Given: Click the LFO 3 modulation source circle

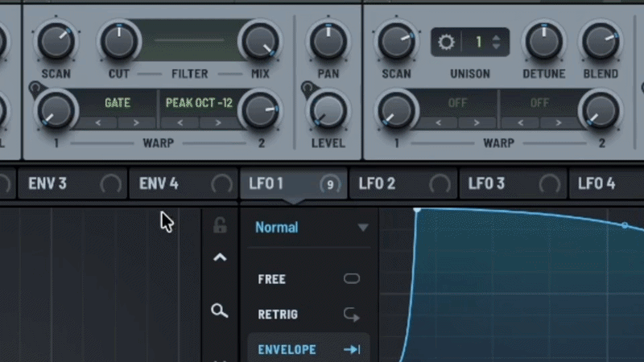Looking at the screenshot, I should 550,184.
